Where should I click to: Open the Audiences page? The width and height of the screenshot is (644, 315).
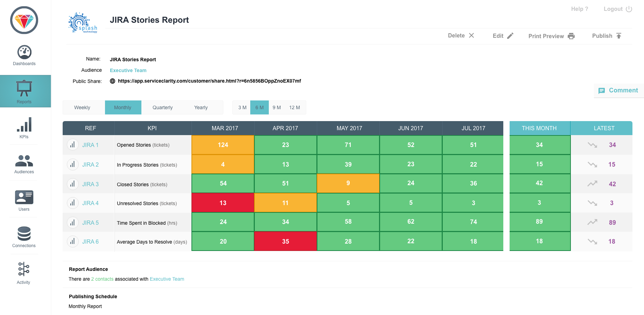pyautogui.click(x=24, y=164)
